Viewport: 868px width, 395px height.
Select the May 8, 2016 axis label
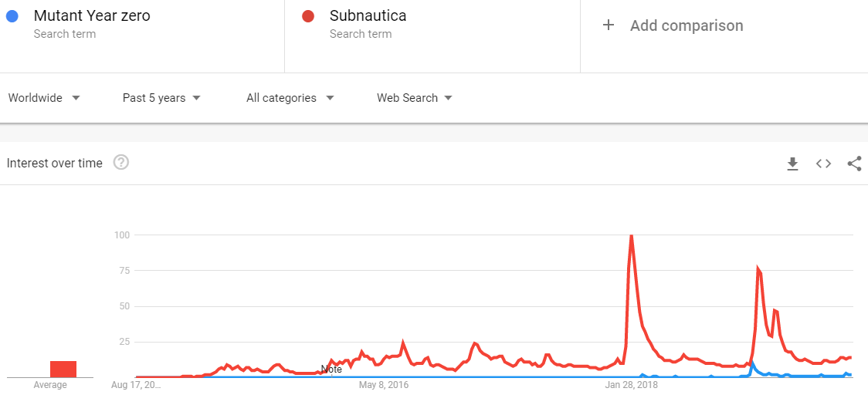(384, 384)
